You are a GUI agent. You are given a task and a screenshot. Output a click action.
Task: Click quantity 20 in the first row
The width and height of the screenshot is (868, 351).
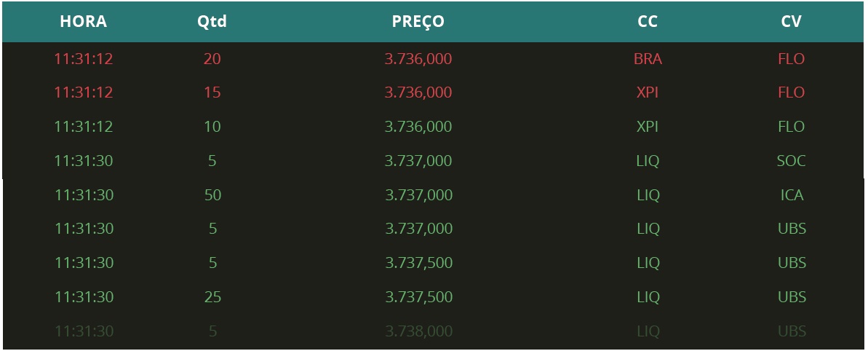point(212,59)
